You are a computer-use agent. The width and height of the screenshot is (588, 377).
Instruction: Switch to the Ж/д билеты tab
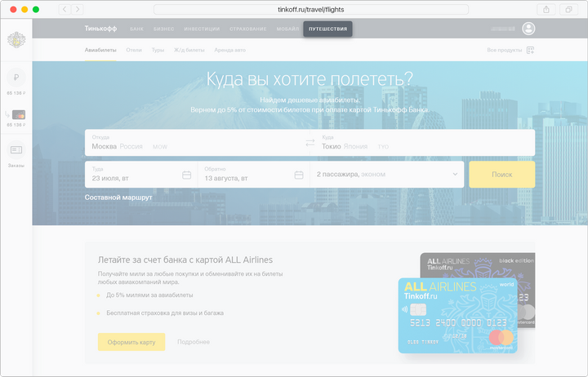pyautogui.click(x=189, y=50)
